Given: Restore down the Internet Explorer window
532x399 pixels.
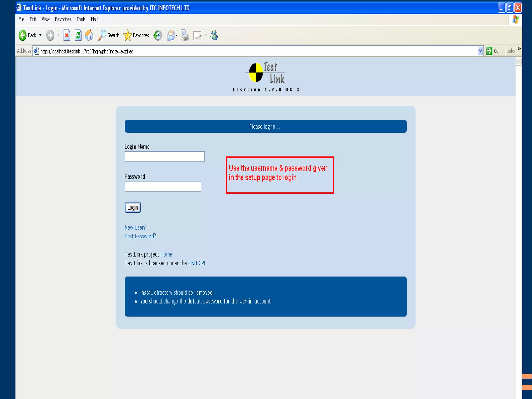Looking at the screenshot, I should [510, 8].
